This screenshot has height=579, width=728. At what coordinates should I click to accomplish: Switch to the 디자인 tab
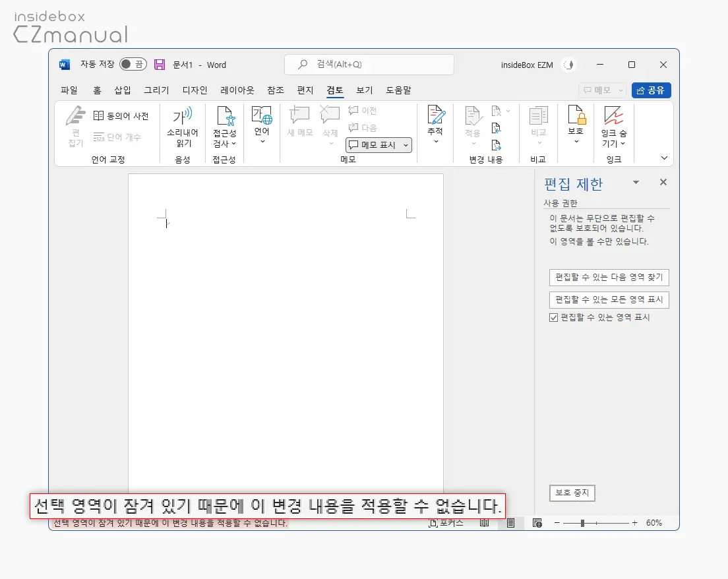point(195,90)
